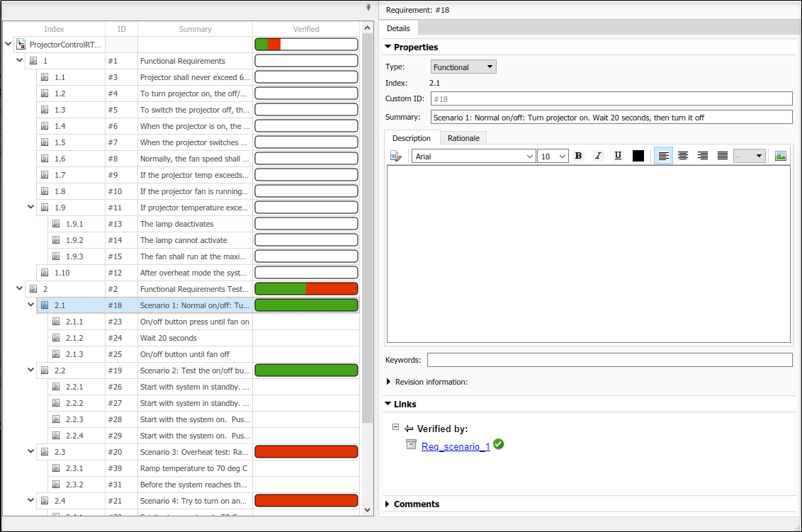The image size is (802, 532).
Task: Click the Verified column header
Action: tap(306, 29)
